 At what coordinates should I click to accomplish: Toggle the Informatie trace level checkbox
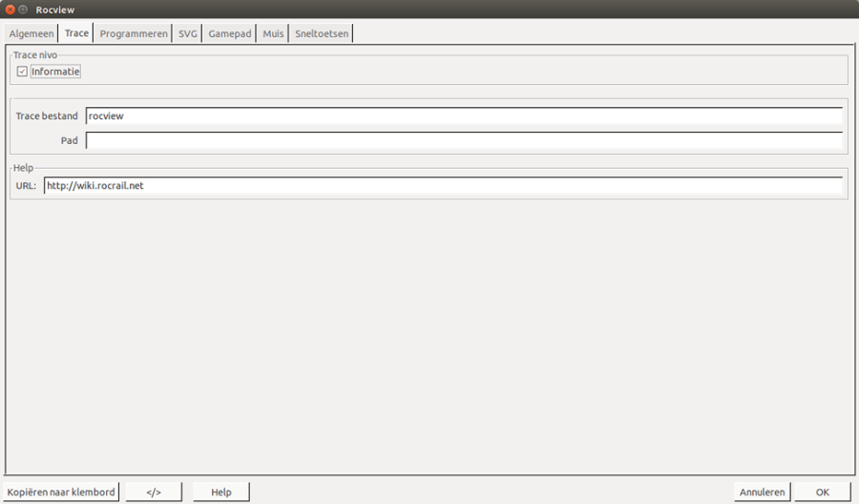click(x=22, y=72)
